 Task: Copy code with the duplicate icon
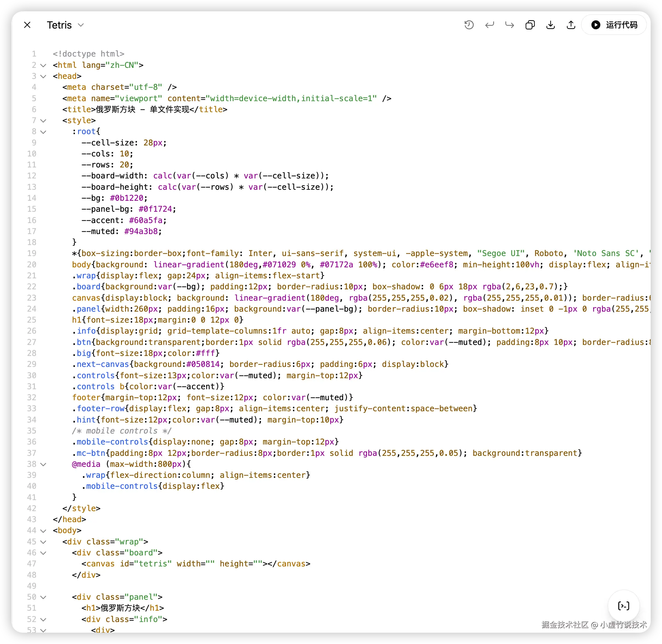pyautogui.click(x=530, y=25)
